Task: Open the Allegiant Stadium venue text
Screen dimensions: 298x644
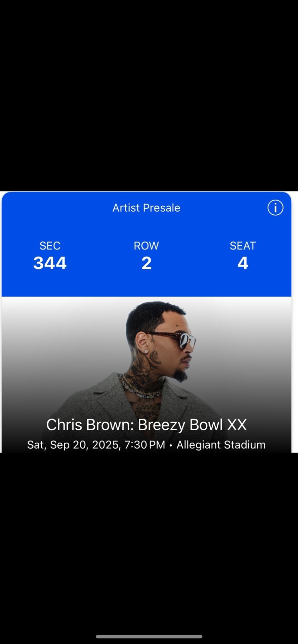Action: pyautogui.click(x=221, y=445)
